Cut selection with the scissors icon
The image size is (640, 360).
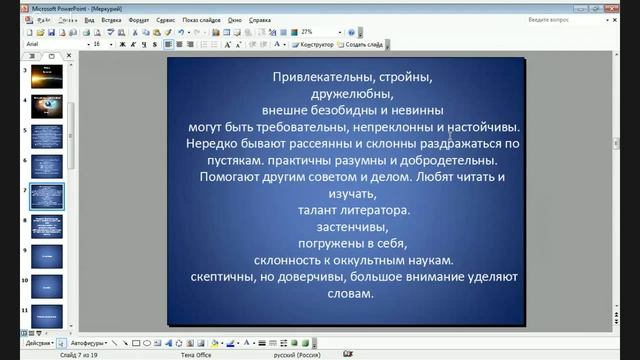(135, 32)
